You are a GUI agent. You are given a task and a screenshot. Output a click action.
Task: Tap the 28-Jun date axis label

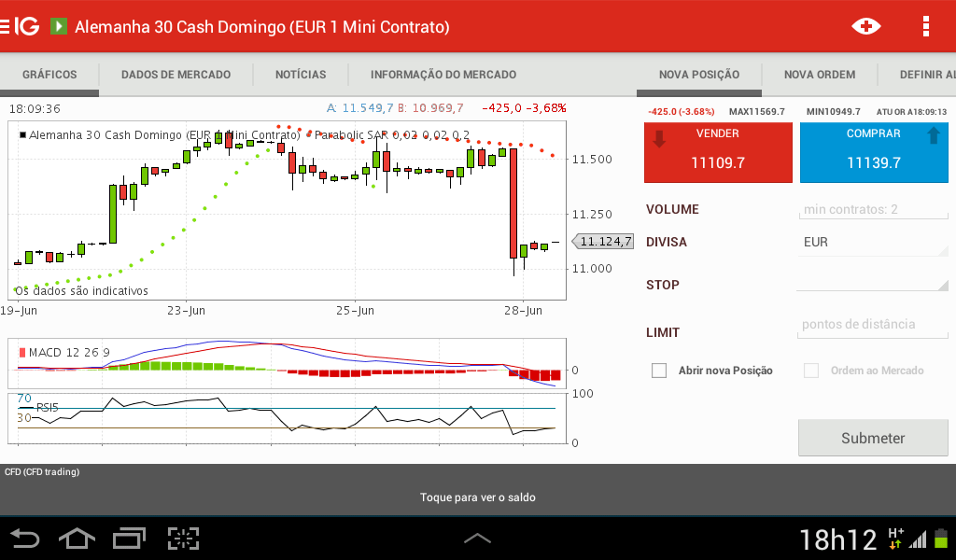coord(523,310)
